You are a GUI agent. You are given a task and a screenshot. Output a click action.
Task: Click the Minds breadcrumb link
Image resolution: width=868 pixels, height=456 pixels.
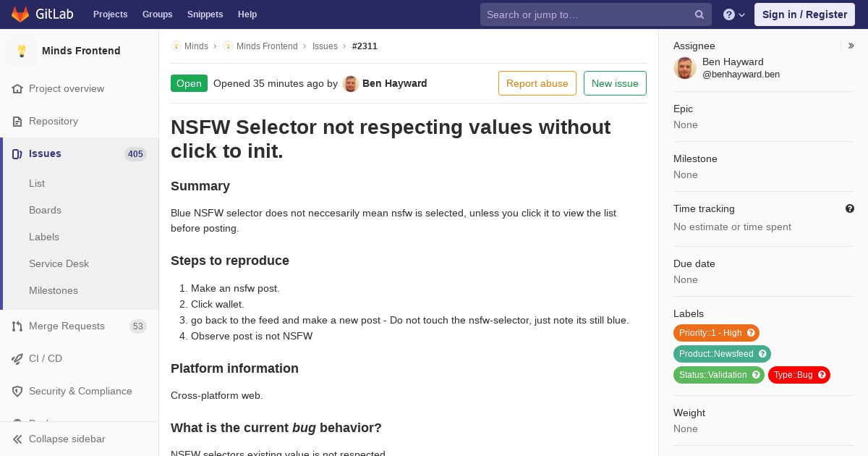tap(196, 46)
